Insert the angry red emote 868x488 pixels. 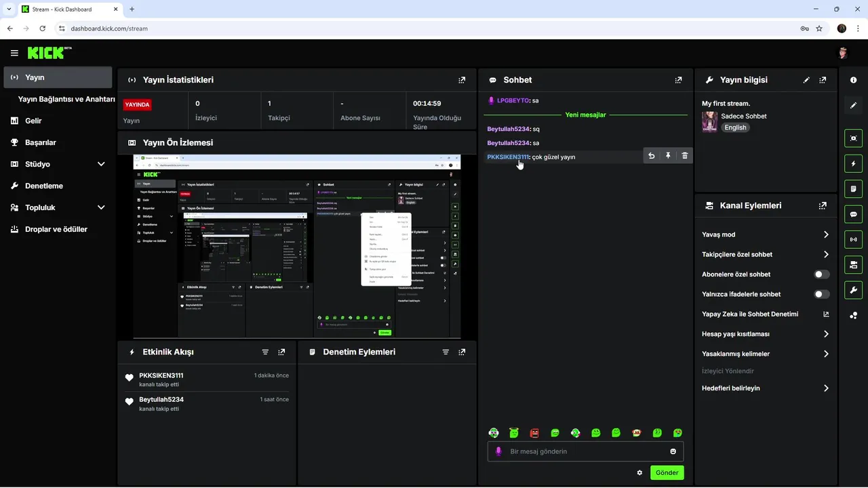(x=534, y=432)
